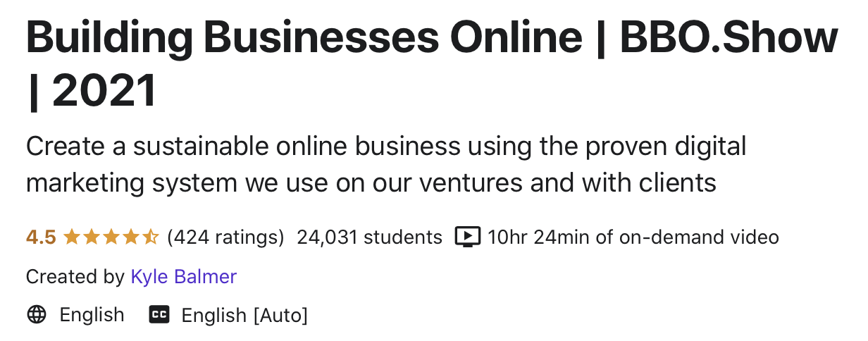Click the 2021 text in title
Screen dimensions: 868x341
click(104, 91)
